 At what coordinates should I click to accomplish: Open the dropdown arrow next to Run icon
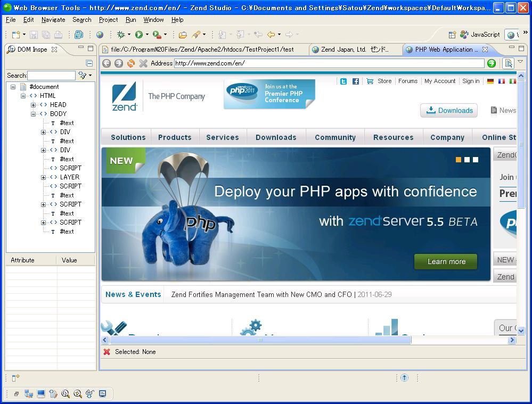148,35
